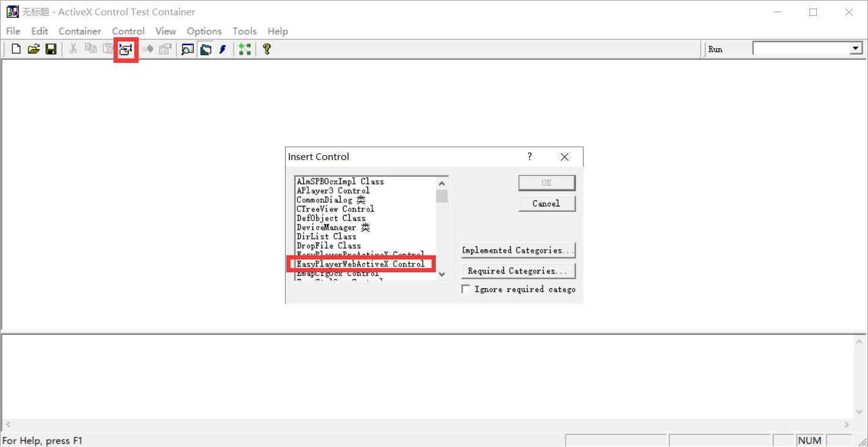Click the Design Mode toolbar icon

pyautogui.click(x=206, y=49)
